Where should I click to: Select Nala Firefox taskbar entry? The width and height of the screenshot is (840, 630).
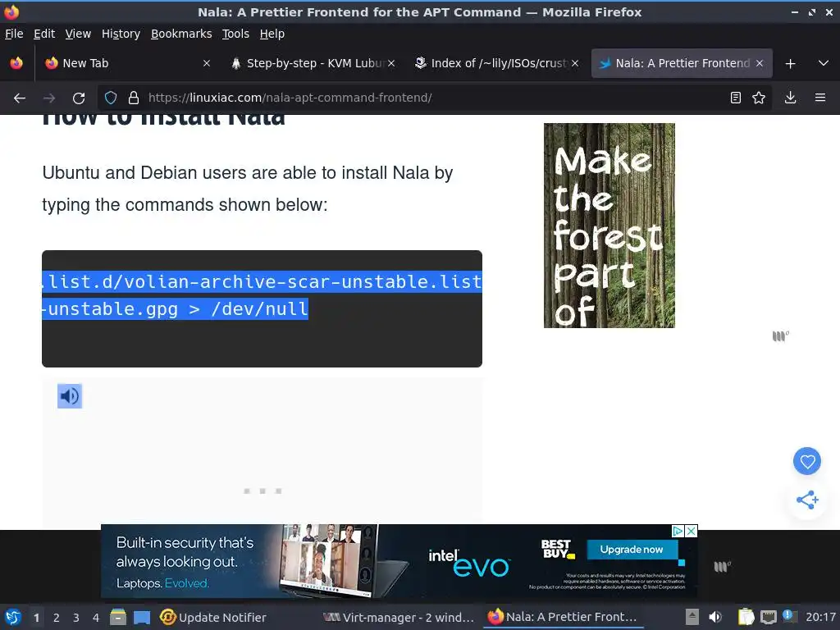click(563, 617)
